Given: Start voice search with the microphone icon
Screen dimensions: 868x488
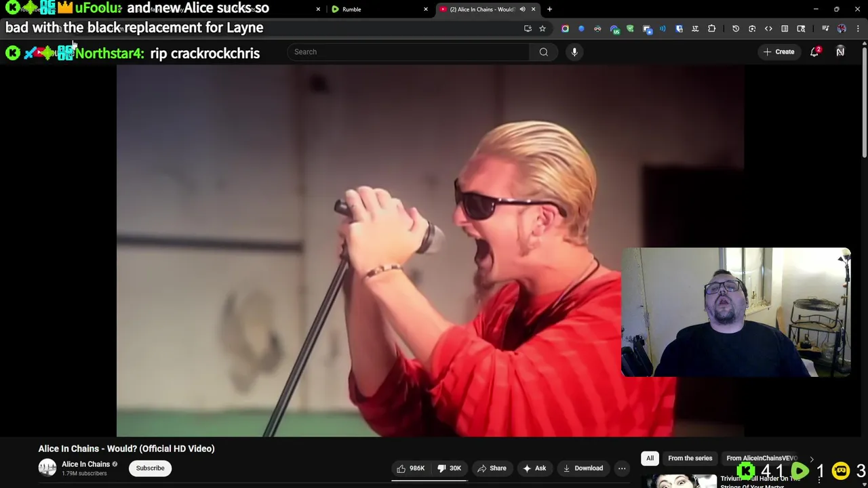Looking at the screenshot, I should click(574, 52).
